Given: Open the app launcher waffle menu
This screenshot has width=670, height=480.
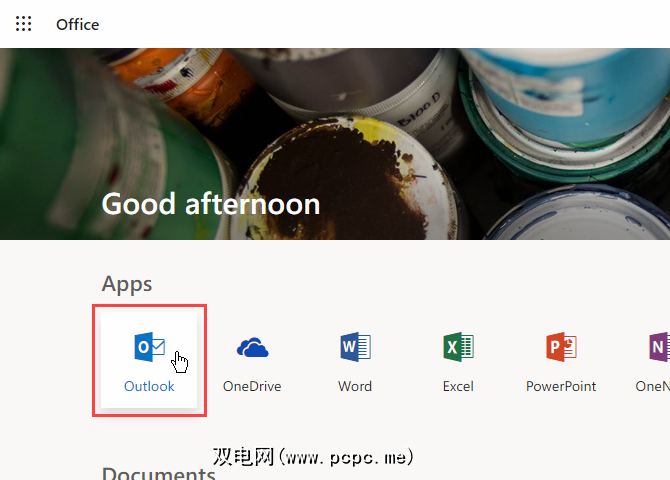Looking at the screenshot, I should tap(24, 24).
